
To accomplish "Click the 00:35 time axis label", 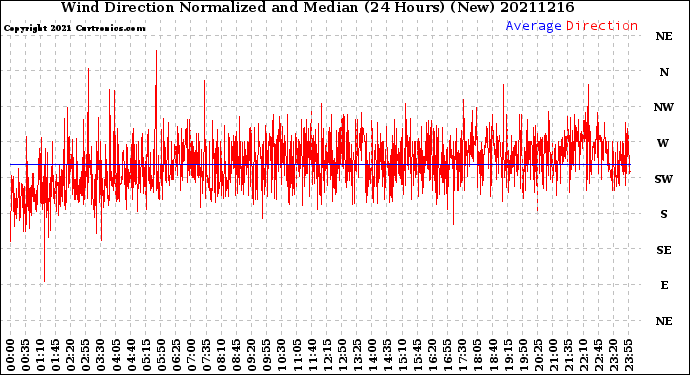I will (x=26, y=355).
